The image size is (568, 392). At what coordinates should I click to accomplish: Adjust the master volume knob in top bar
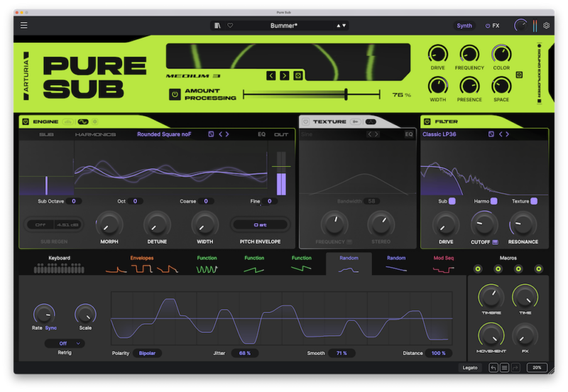[x=520, y=26]
